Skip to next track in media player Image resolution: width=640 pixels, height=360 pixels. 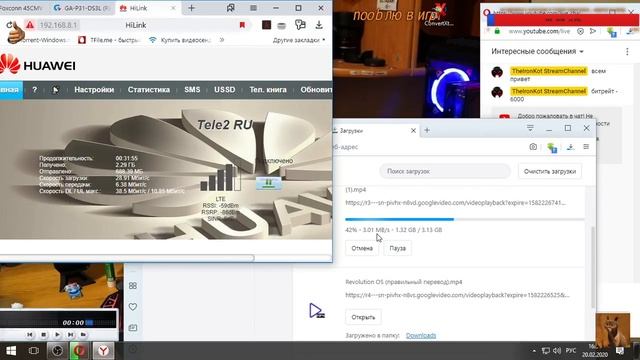pos(71,335)
